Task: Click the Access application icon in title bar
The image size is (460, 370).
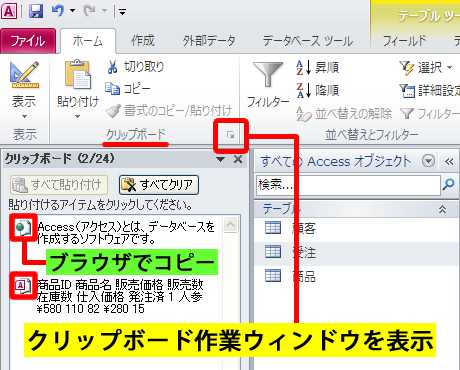Action: coord(9,11)
